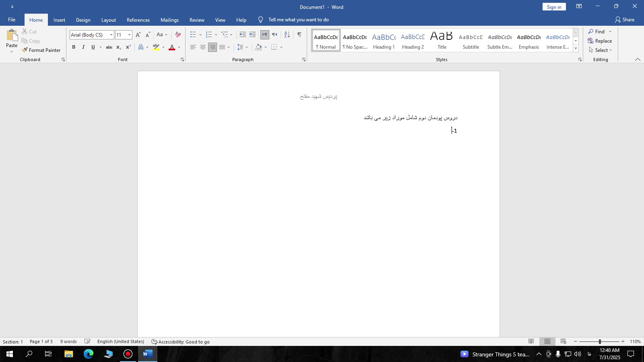Click the Replace button
Image resolution: width=644 pixels, height=362 pixels.
point(600,41)
